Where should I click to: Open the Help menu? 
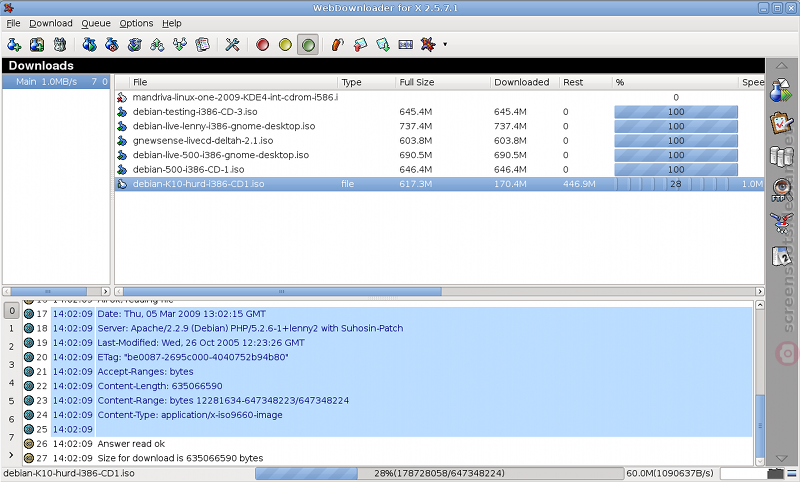[x=172, y=23]
